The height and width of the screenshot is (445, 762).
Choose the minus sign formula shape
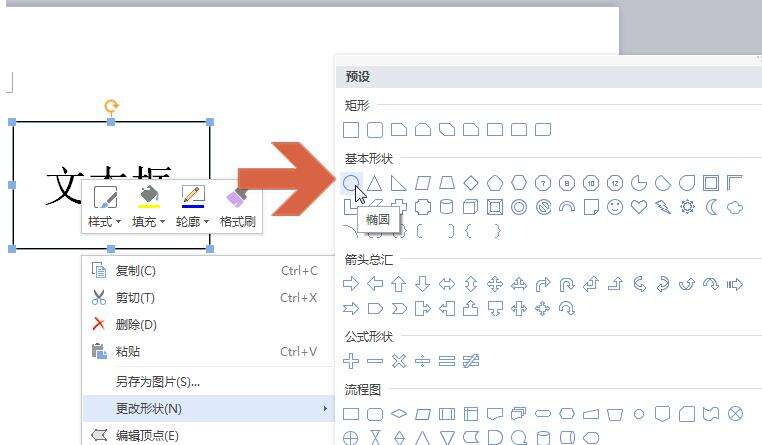click(375, 361)
